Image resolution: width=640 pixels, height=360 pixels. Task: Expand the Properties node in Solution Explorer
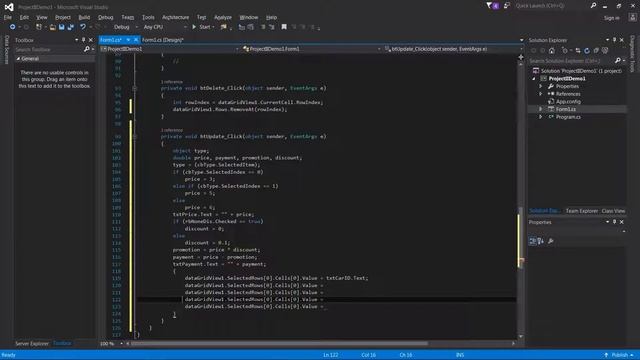540,87
